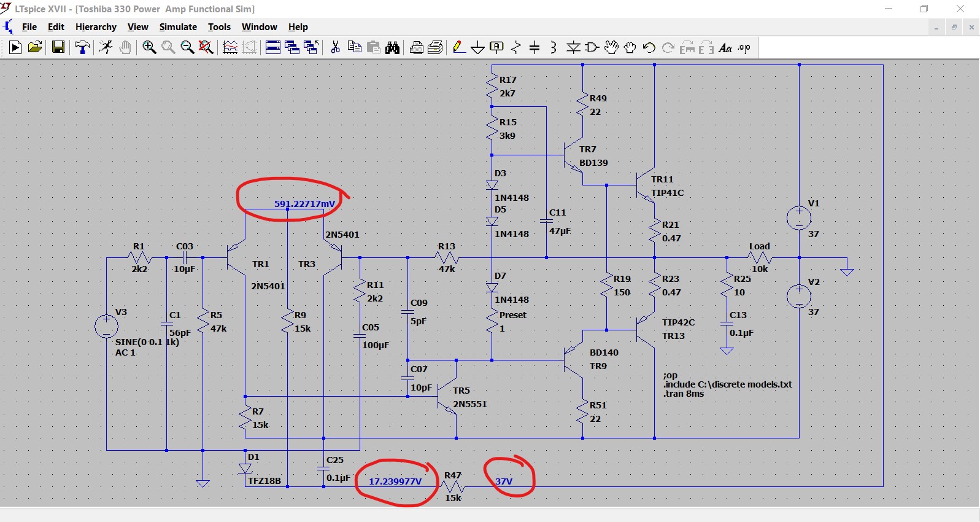Screen dimensions: 980x522
Task: Click the TFZ18B zener diode label
Action: [x=264, y=481]
